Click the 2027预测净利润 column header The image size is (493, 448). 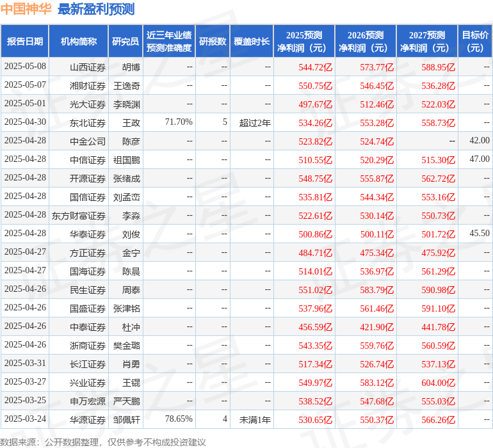point(427,42)
